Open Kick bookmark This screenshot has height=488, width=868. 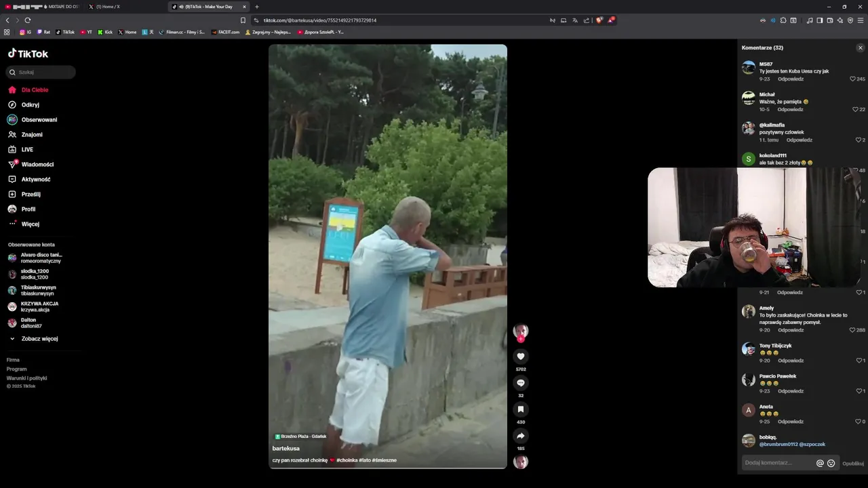click(x=105, y=32)
